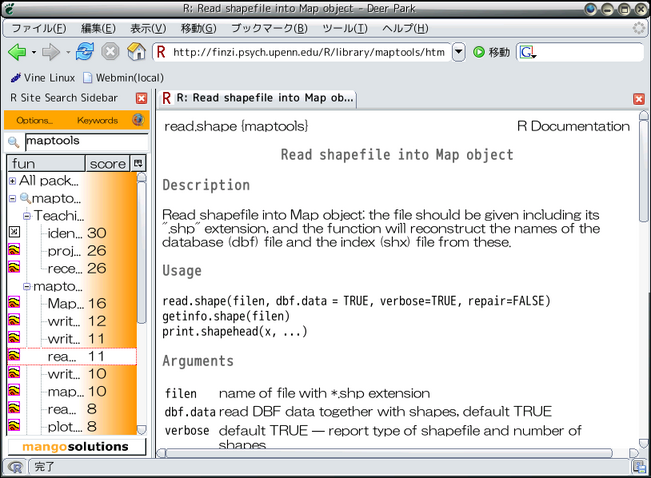Open the ブックマーク(B) menu
Viewport: 651px width, 478px height.
[x=264, y=28]
